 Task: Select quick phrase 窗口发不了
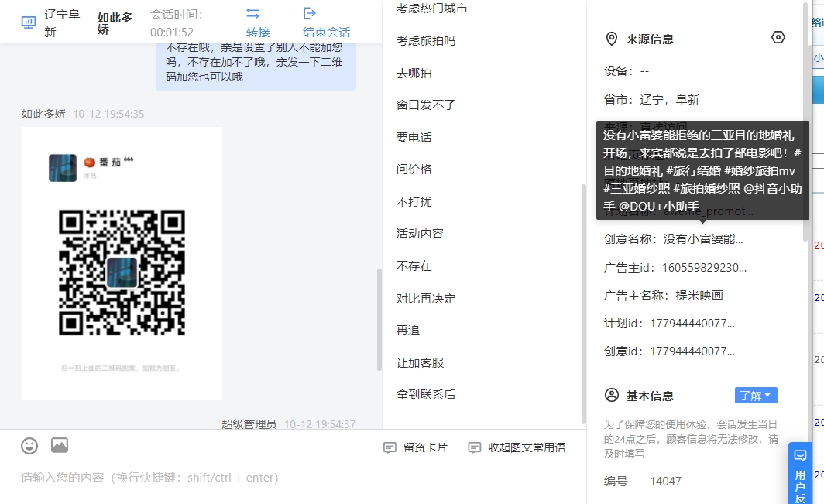point(426,105)
